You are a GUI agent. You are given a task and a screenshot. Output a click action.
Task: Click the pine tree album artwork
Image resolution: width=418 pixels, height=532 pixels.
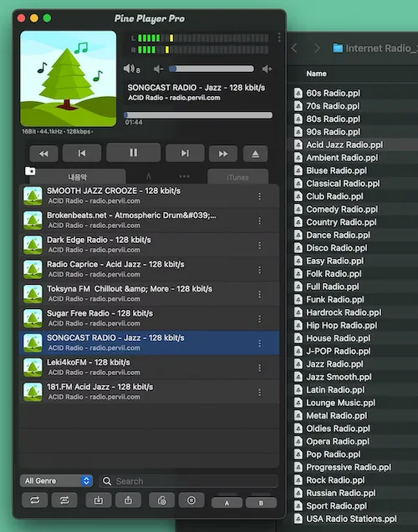pyautogui.click(x=69, y=79)
